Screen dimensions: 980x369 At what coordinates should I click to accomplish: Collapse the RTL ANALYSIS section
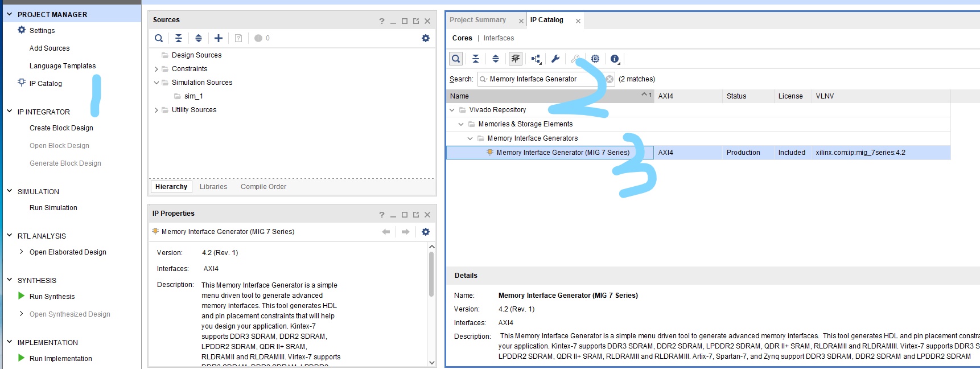(9, 236)
